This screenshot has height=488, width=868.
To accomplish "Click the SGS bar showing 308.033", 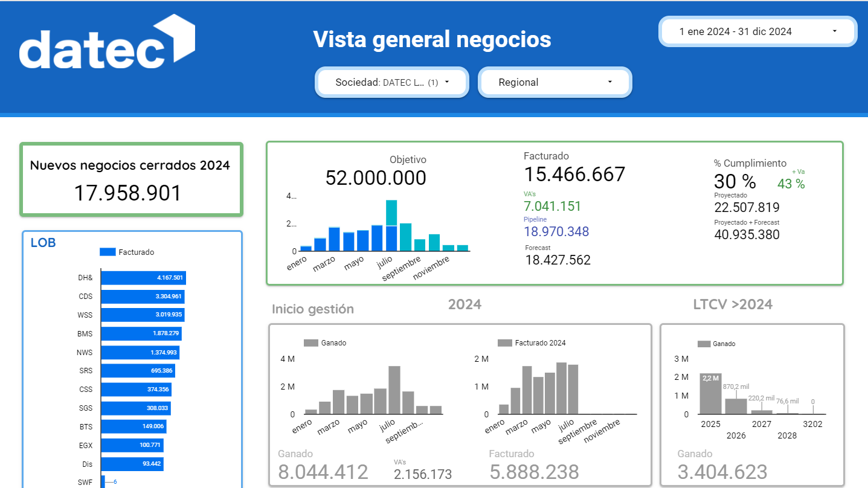I will (136, 408).
